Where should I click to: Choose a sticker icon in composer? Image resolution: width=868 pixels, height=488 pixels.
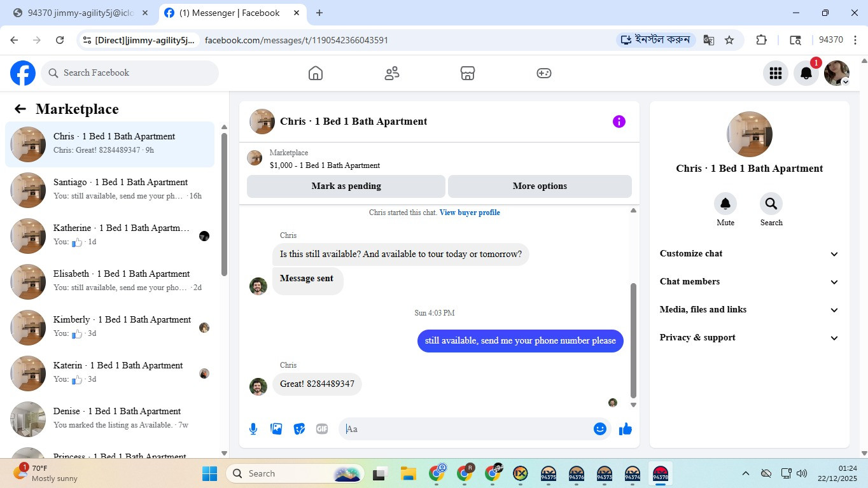[x=299, y=429]
